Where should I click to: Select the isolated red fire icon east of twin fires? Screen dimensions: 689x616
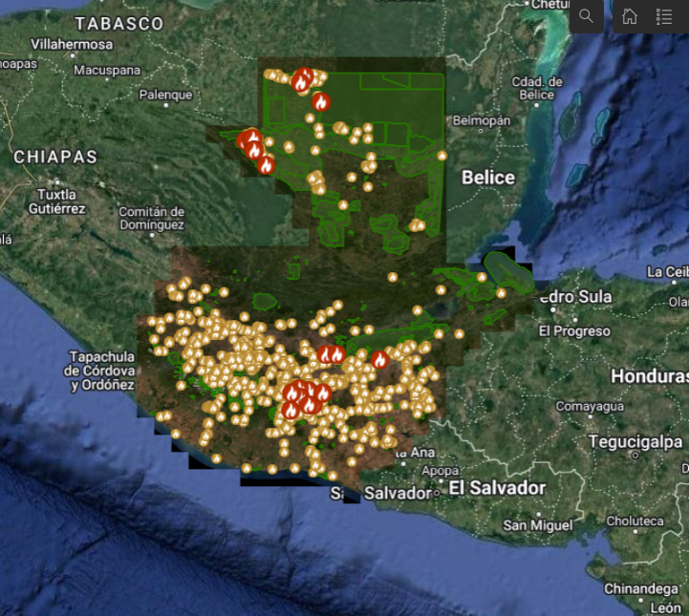click(x=379, y=360)
